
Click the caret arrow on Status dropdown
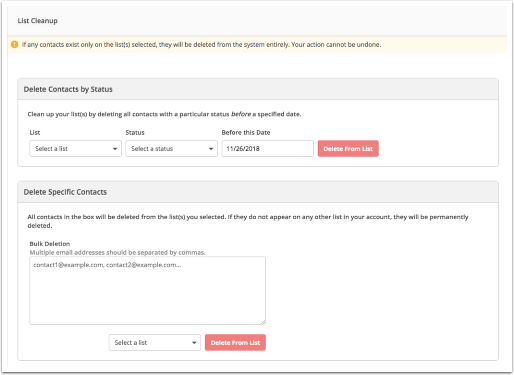pyautogui.click(x=211, y=149)
